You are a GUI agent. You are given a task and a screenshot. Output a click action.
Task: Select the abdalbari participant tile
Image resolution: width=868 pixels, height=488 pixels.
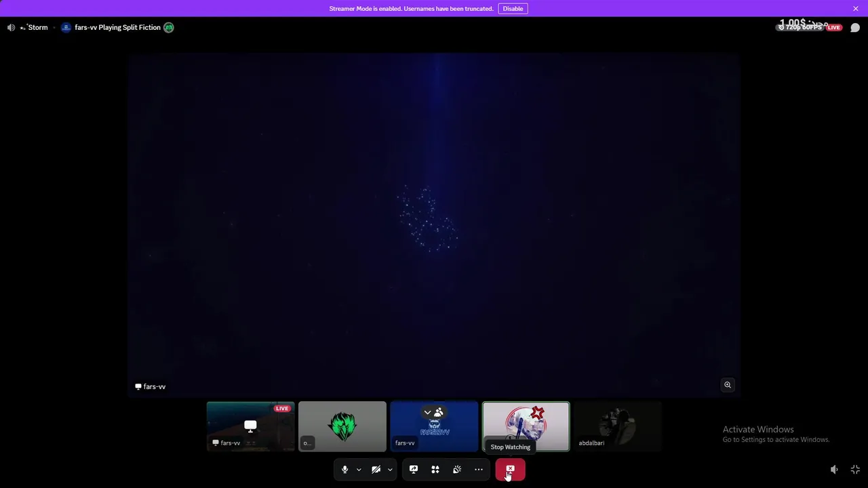click(x=617, y=426)
